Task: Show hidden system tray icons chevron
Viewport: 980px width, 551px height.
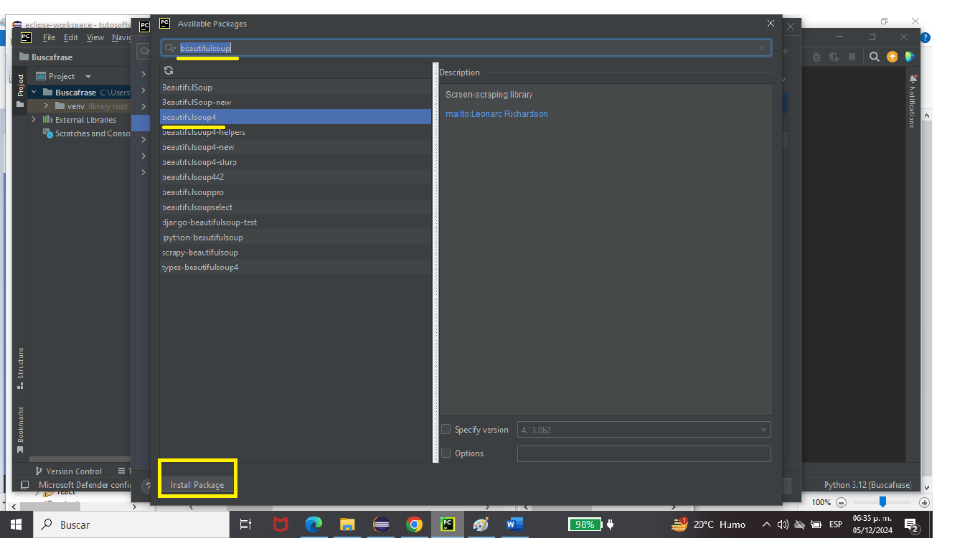Action: point(766,524)
